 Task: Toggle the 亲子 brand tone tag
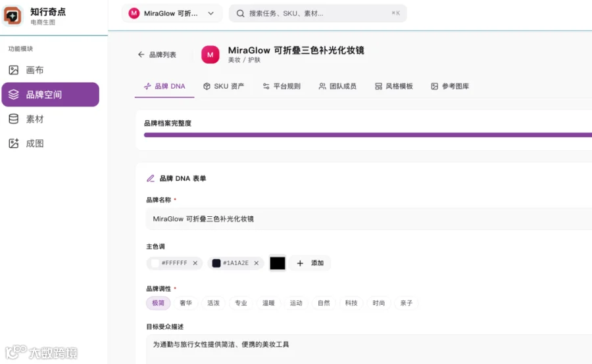point(407,303)
